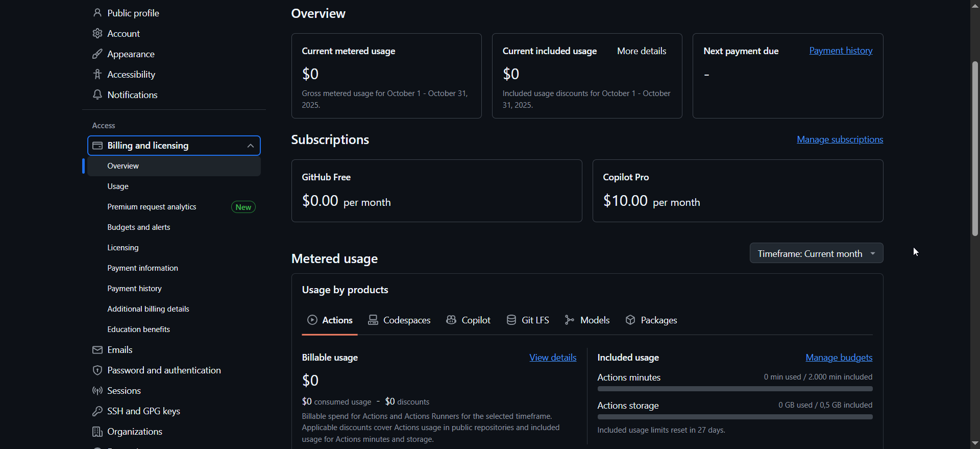
Task: Open the Timeframe: Current month dropdown
Action: [816, 253]
